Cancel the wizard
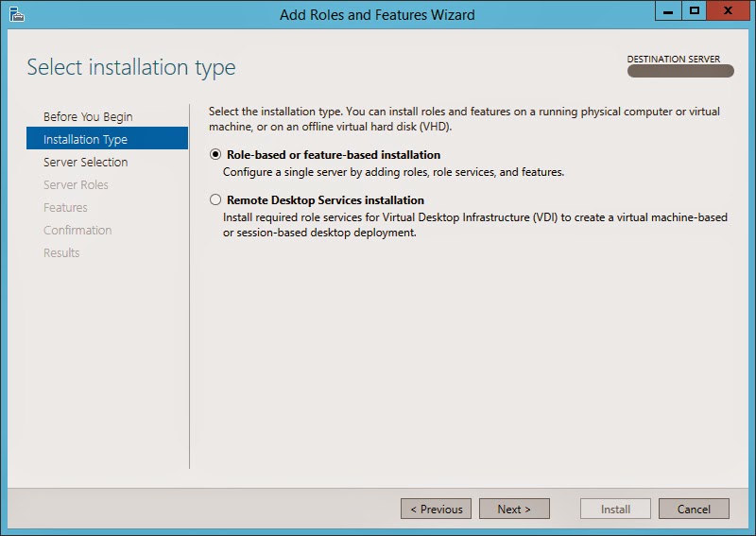 (x=694, y=509)
